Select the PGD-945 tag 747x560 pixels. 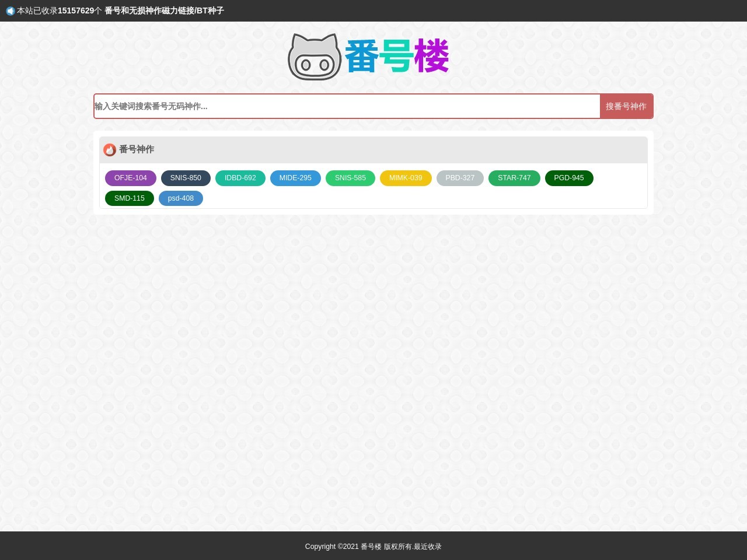click(569, 178)
